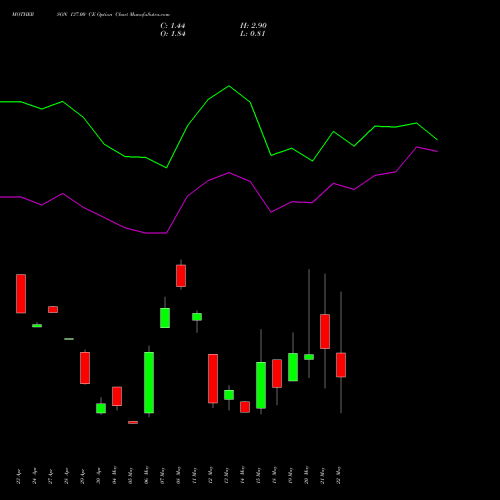Click the close value C: 1.44
This screenshot has height=500, width=500.
point(173,26)
